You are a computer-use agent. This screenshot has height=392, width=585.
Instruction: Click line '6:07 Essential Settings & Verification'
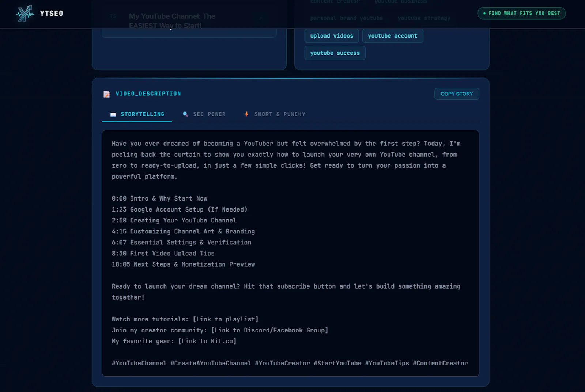[181, 242]
